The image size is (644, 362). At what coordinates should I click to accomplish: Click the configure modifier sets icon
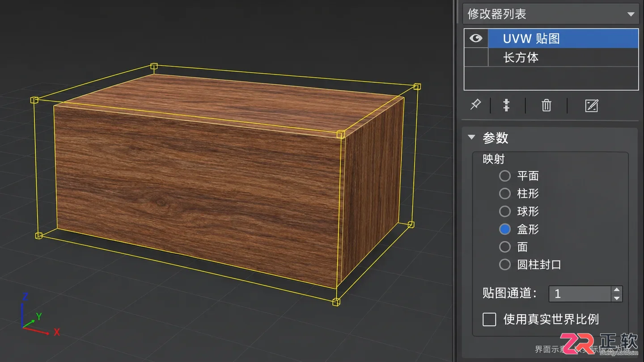[x=591, y=105]
